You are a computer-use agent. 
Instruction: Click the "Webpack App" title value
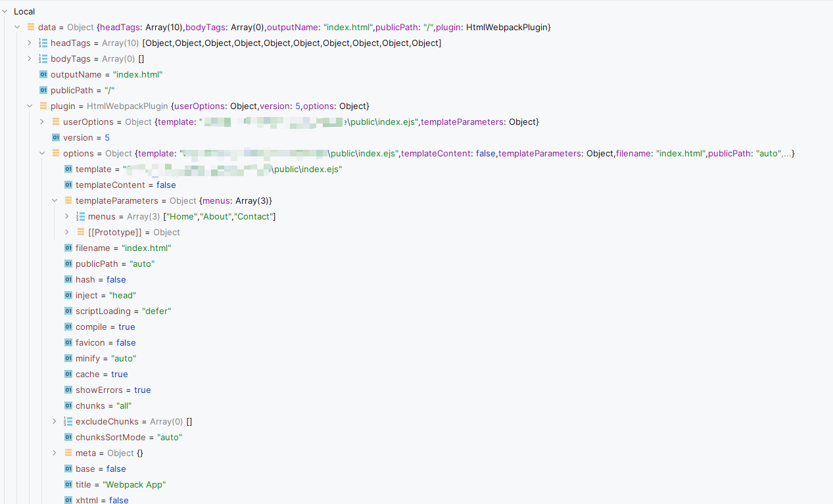tap(134, 484)
